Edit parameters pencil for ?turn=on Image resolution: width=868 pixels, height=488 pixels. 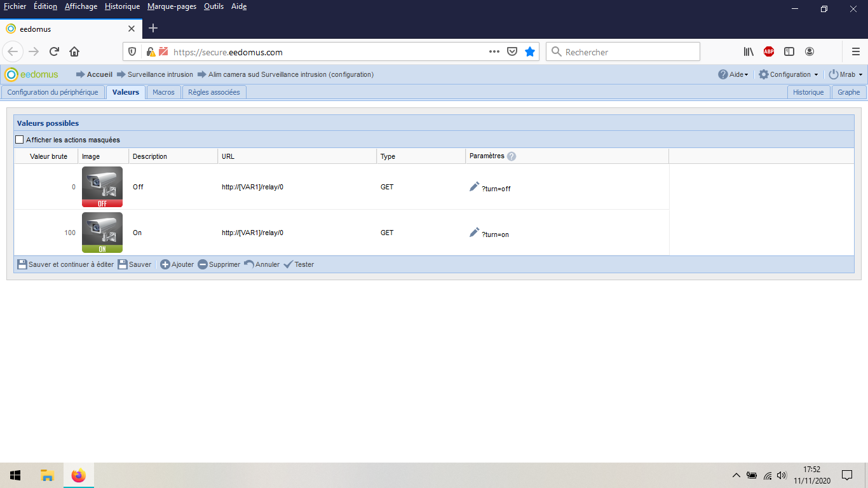(474, 232)
